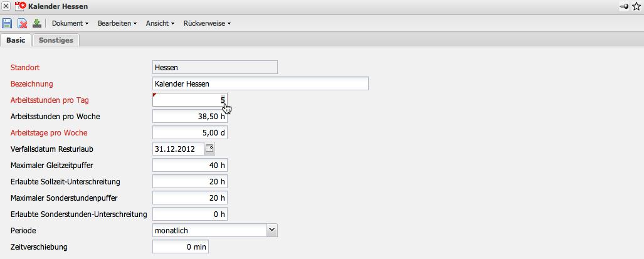Open the Rückverweise menu
Image resolution: width=644 pixels, height=259 pixels.
(x=207, y=24)
